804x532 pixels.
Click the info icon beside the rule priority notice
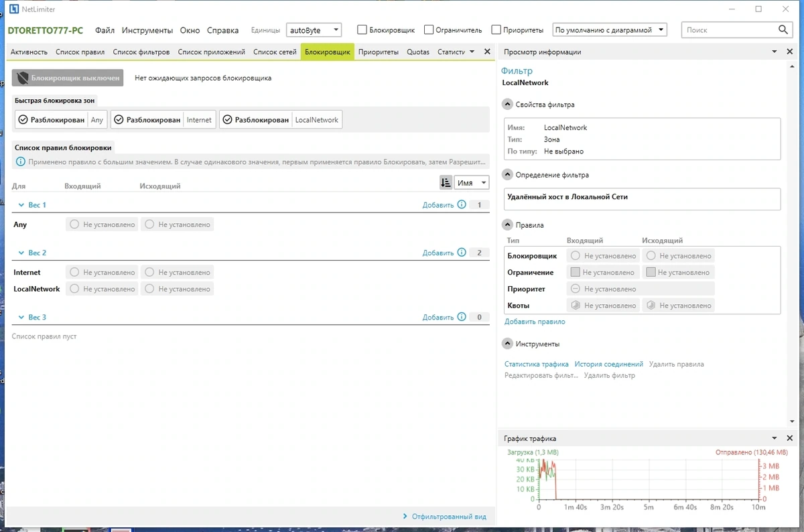pyautogui.click(x=20, y=161)
